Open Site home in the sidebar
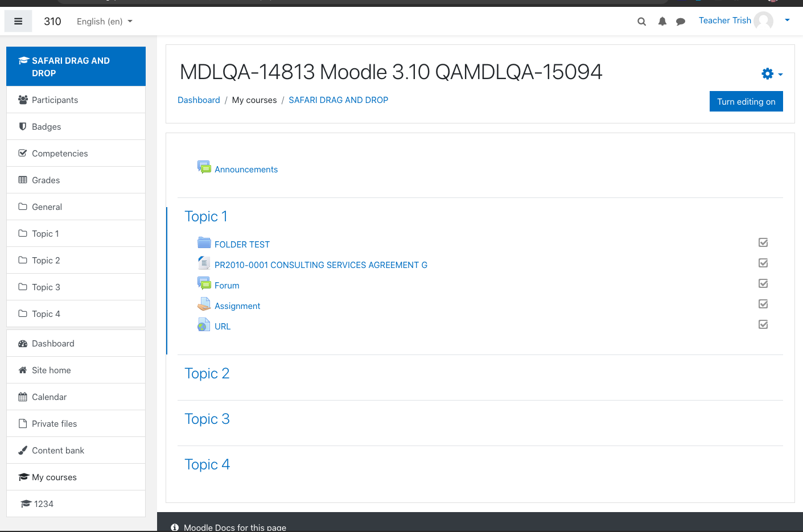Screen dimensions: 803x532 click(76, 370)
